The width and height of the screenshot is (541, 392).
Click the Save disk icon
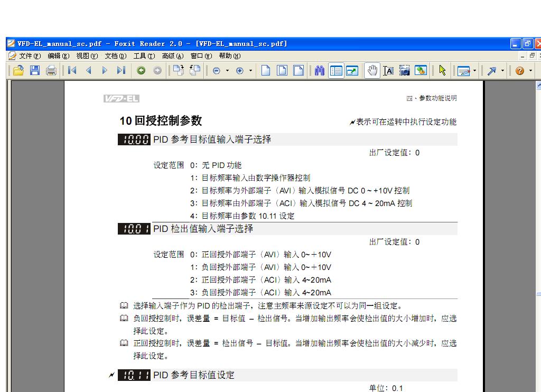pyautogui.click(x=35, y=70)
